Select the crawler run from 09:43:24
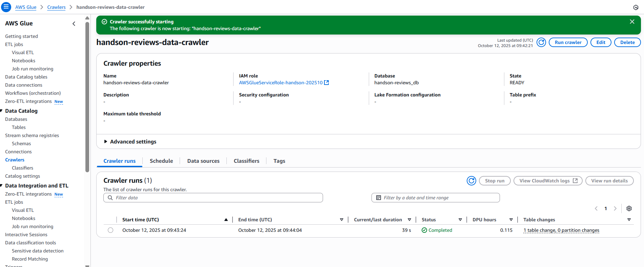The width and height of the screenshot is (644, 267). (x=110, y=230)
